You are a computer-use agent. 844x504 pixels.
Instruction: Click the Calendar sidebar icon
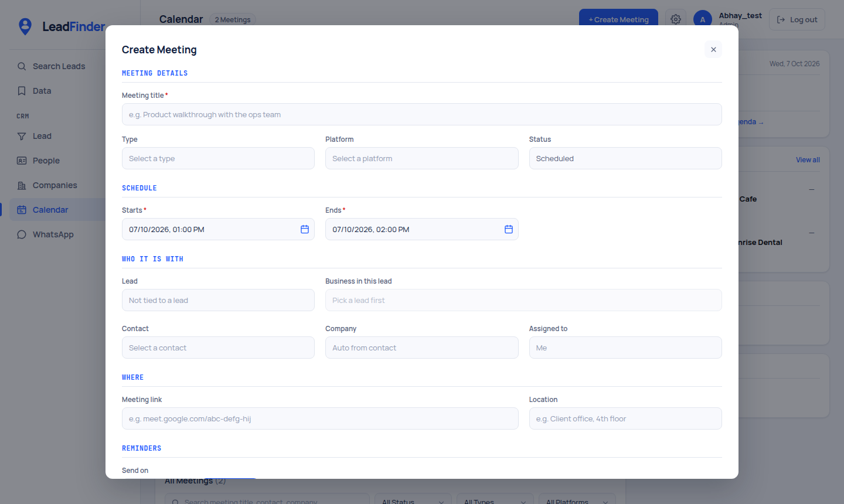click(x=22, y=210)
